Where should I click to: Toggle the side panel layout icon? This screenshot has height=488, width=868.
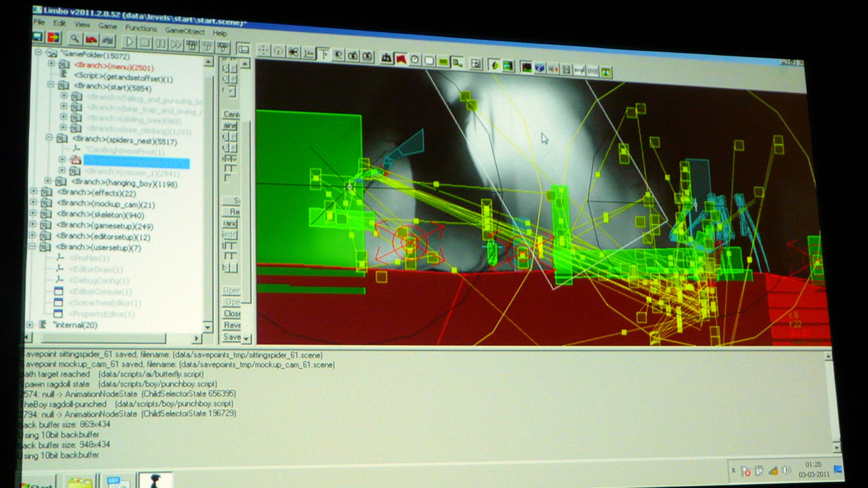[243, 48]
